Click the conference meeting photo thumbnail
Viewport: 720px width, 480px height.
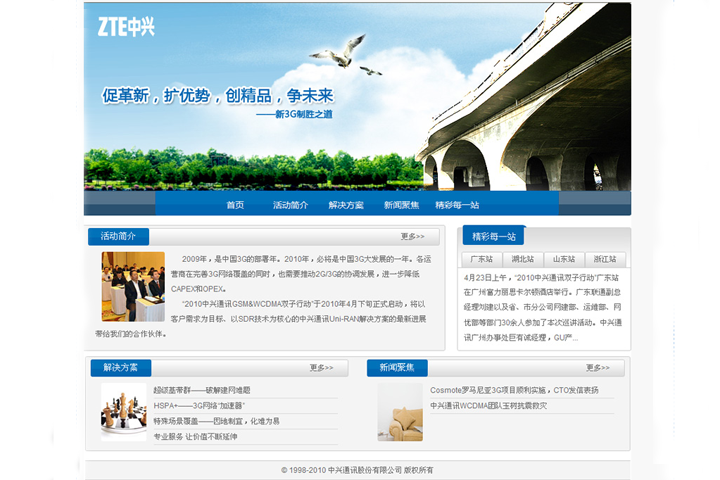click(x=133, y=286)
